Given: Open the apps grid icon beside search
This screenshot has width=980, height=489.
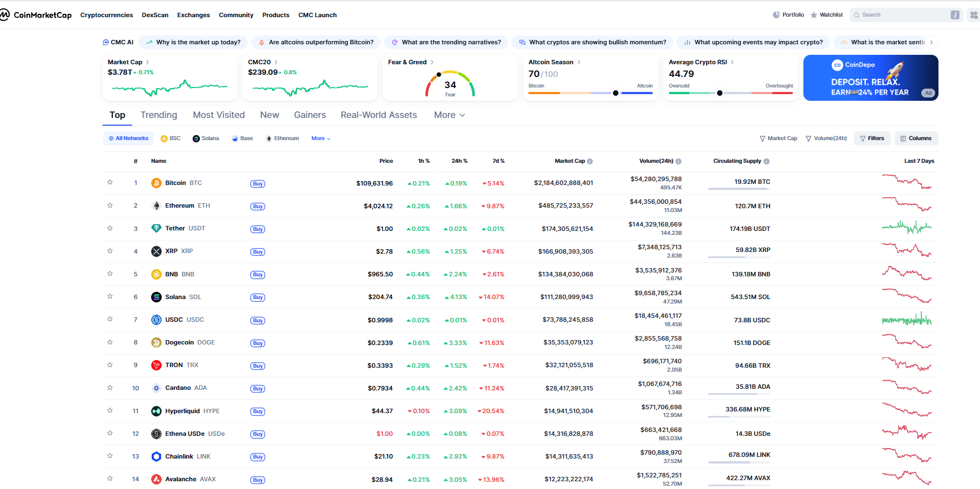Looking at the screenshot, I should [x=973, y=15].
